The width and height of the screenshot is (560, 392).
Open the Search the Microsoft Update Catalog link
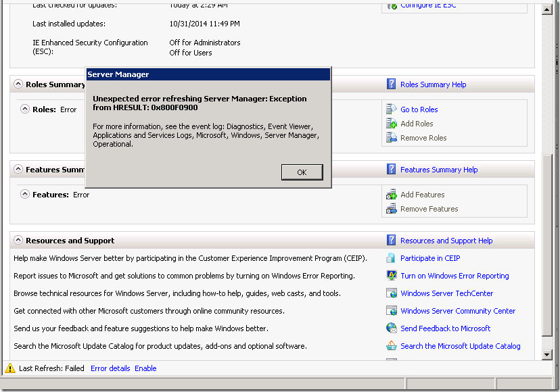[461, 346]
